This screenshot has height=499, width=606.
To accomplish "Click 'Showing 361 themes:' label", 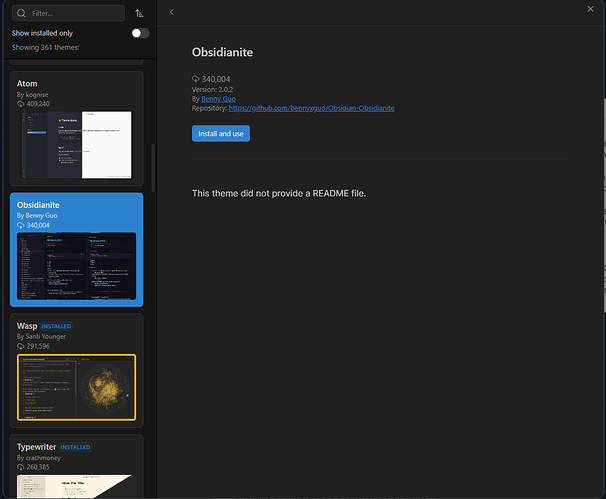I will pos(46,48).
